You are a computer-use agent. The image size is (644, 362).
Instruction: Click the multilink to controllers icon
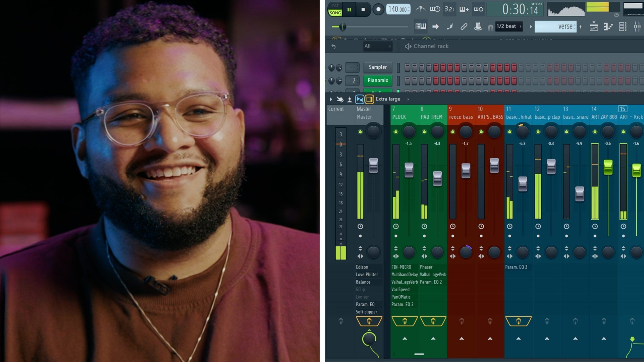(464, 26)
